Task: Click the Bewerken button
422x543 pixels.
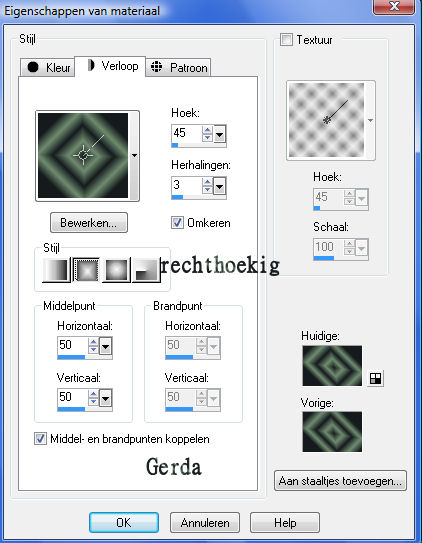Action: point(89,223)
